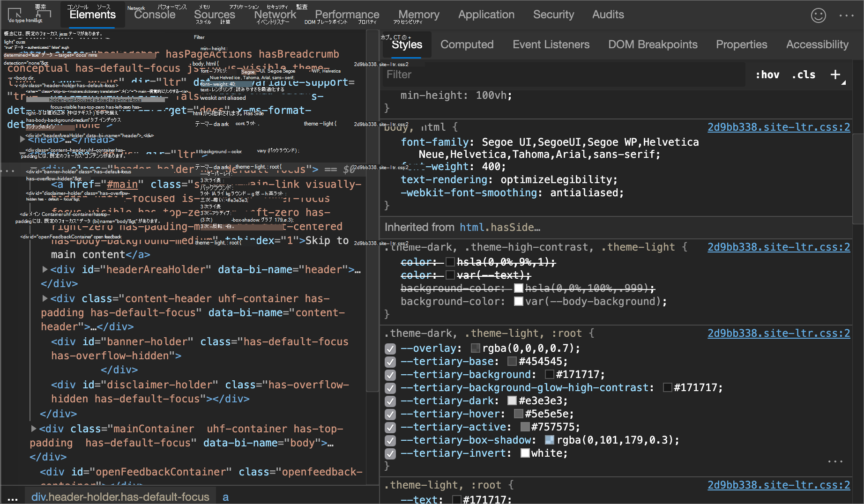The image size is (864, 504).
Task: Open the Performance tab
Action: (347, 15)
